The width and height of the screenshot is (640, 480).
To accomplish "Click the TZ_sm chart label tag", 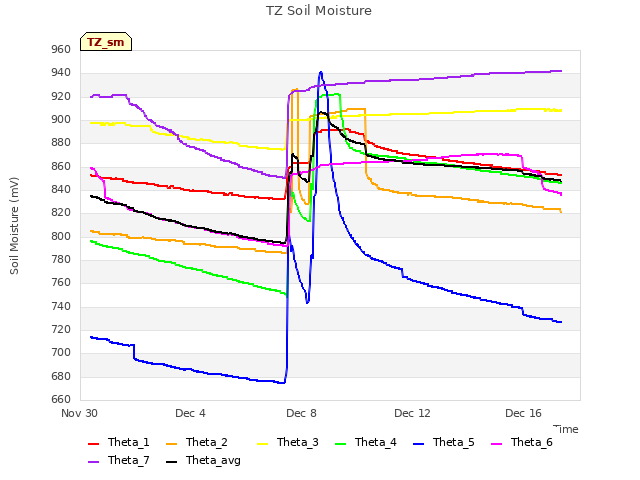I will click(106, 42).
